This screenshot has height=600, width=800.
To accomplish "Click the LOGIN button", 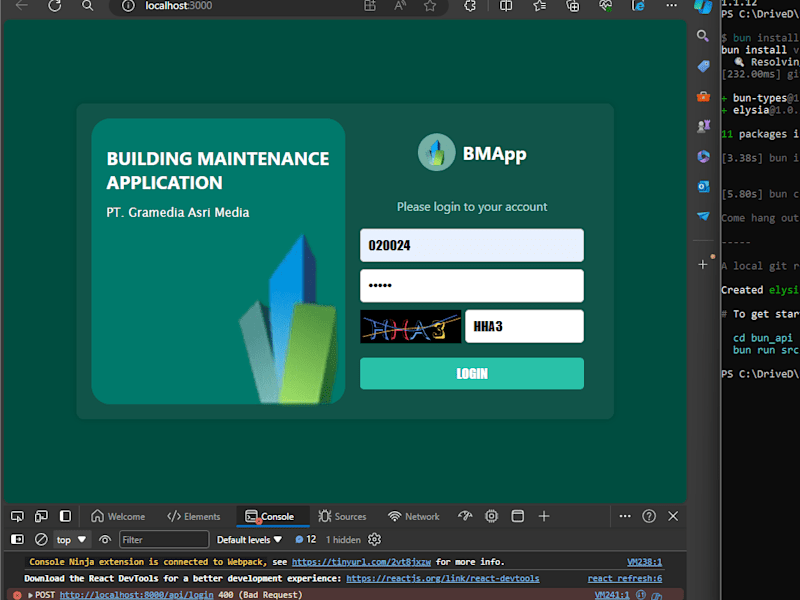I will click(x=472, y=373).
